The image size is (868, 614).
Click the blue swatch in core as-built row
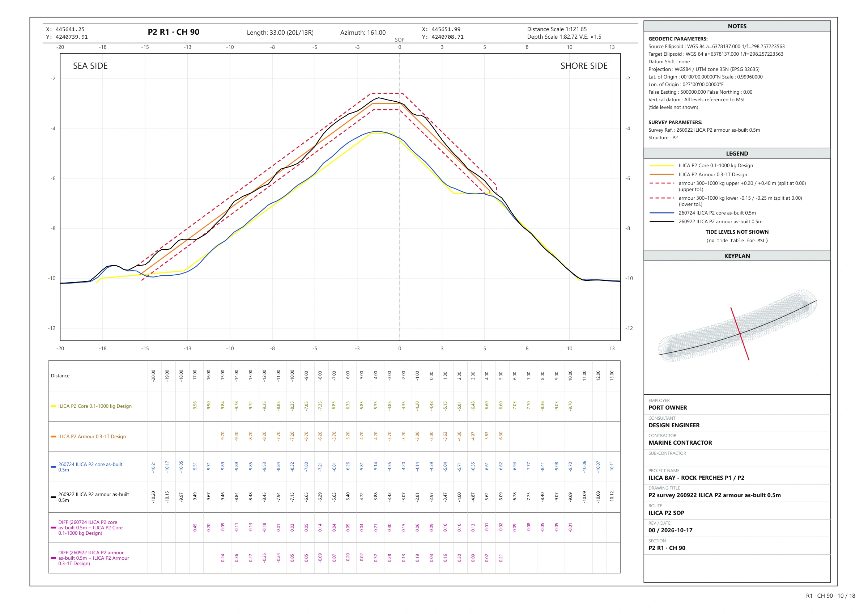click(53, 467)
